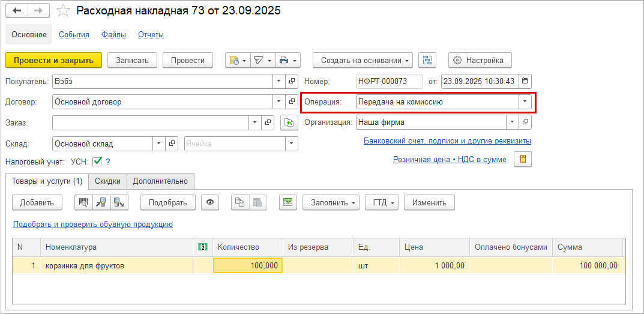Click the blue question mark next to УСН
This screenshot has width=644, height=314.
point(108,162)
